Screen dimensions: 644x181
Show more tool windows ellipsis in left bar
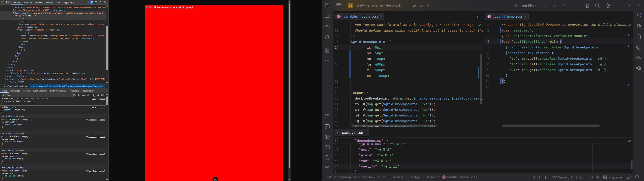(327, 61)
